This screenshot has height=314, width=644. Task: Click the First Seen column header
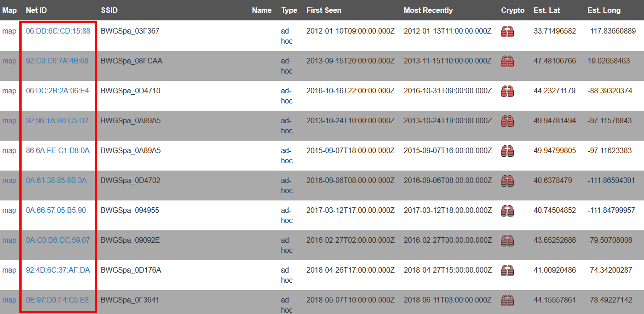[324, 10]
